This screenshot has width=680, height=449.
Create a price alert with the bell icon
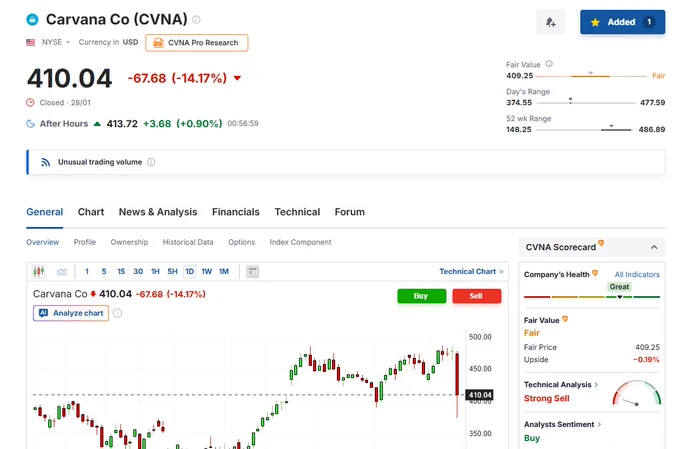tap(550, 22)
